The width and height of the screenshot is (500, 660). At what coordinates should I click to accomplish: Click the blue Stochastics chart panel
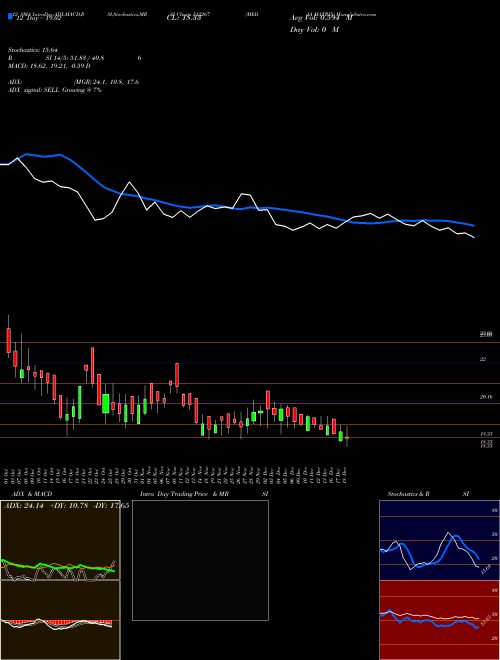click(439, 540)
